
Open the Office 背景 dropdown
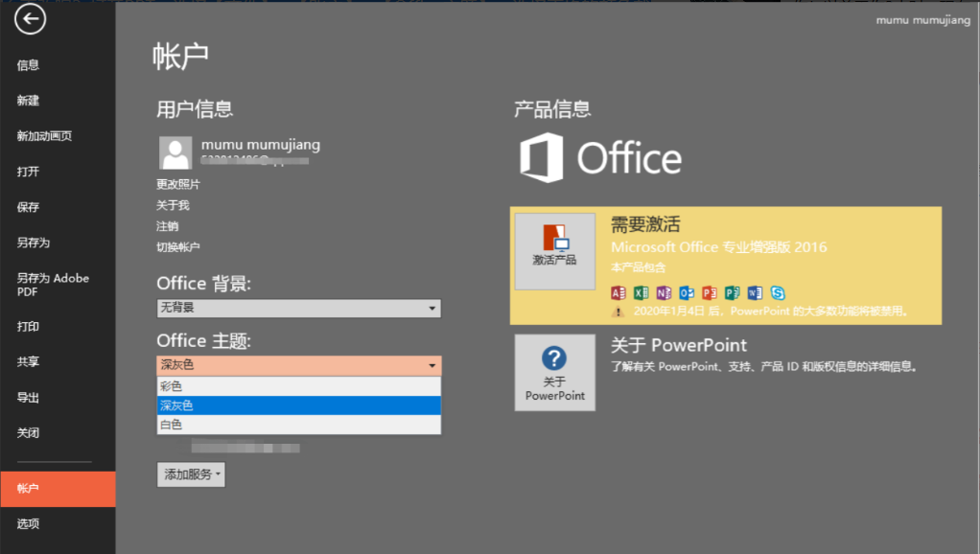pos(299,308)
